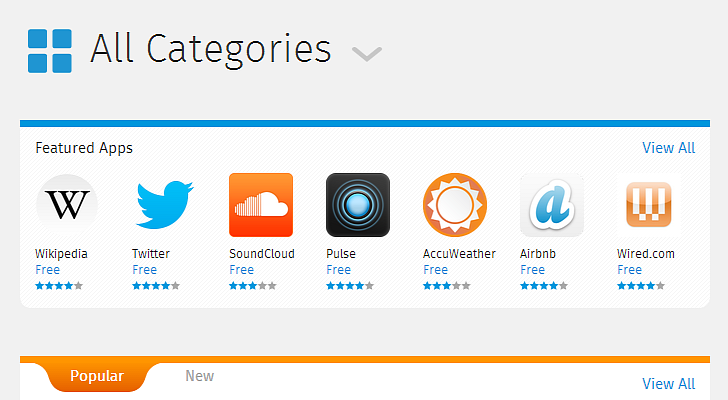The image size is (728, 400).
Task: Click the star rating under AccuWeather
Action: (x=447, y=285)
